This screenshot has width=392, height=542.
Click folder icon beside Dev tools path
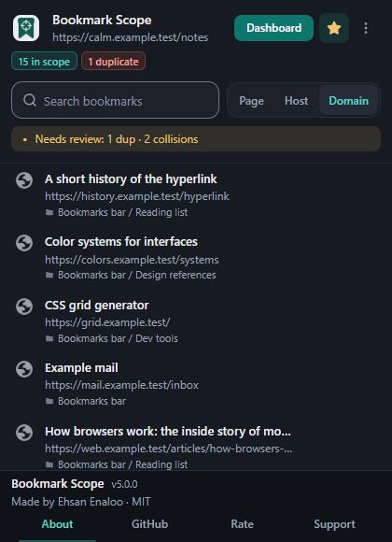pos(49,338)
